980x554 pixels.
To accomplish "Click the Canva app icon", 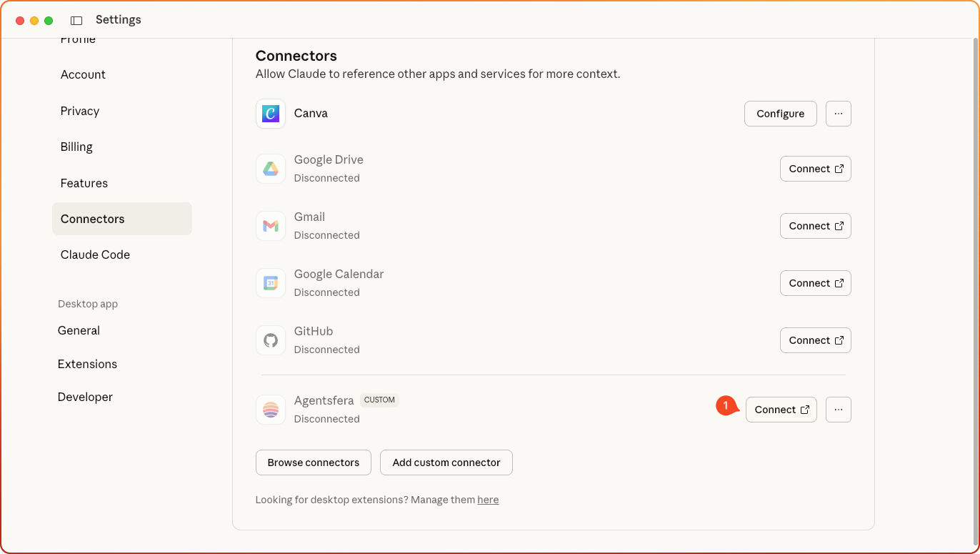I will [x=271, y=114].
